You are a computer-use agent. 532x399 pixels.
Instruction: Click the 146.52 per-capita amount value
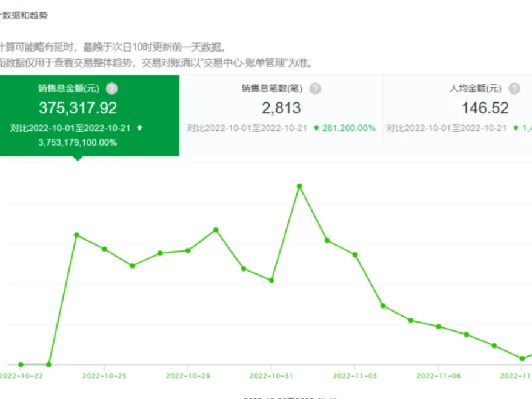click(479, 109)
